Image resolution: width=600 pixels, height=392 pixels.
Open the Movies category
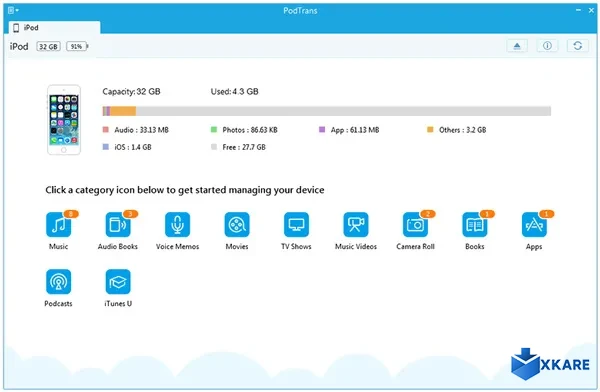[x=237, y=225]
